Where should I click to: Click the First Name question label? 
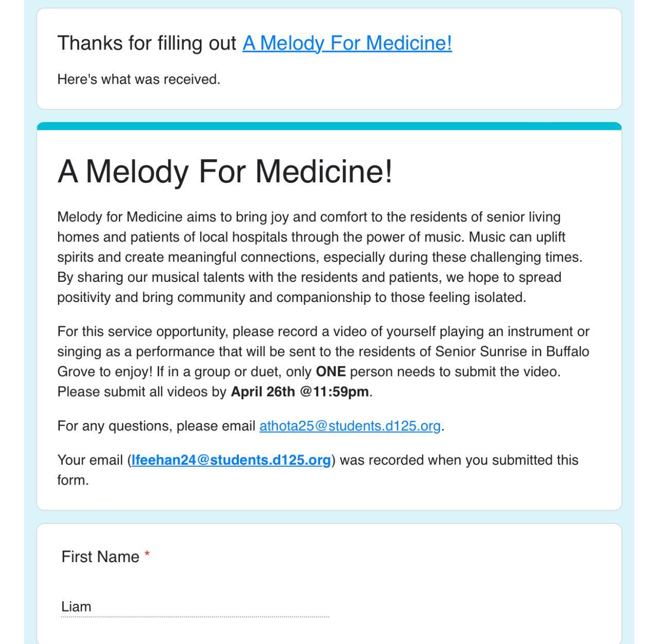click(x=100, y=557)
